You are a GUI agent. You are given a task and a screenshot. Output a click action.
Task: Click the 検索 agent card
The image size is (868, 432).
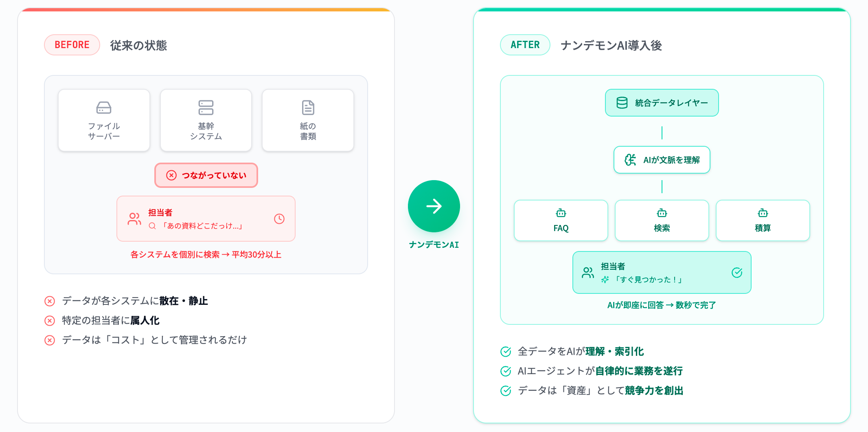point(662,220)
